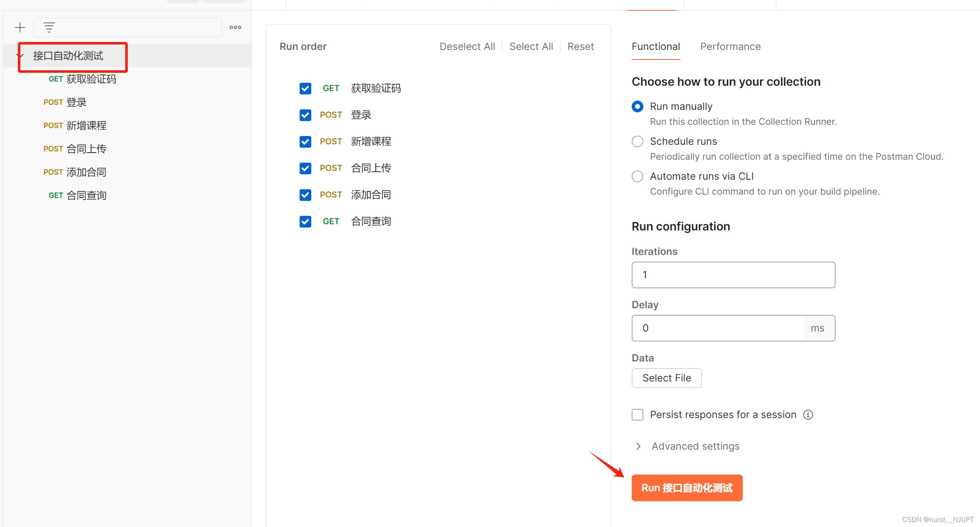The image size is (980, 527).
Task: Click the Reset link in Run order
Action: click(x=581, y=47)
